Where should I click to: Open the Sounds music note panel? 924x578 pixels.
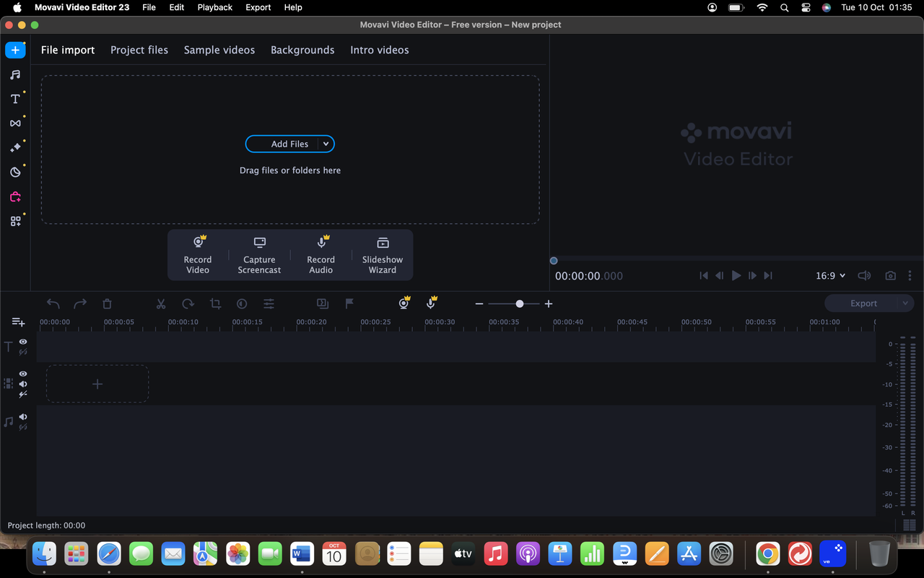15,74
